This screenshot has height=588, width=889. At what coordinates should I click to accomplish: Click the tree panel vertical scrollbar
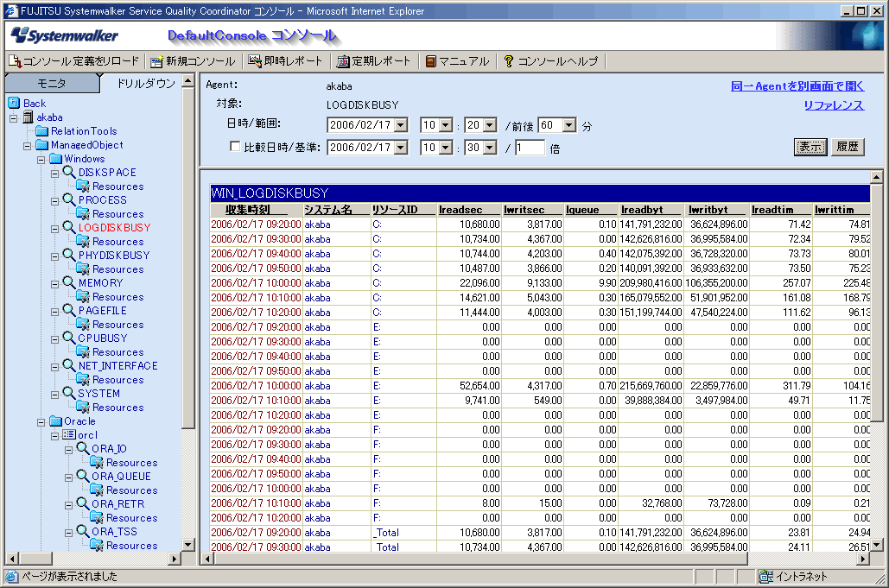(x=188, y=258)
